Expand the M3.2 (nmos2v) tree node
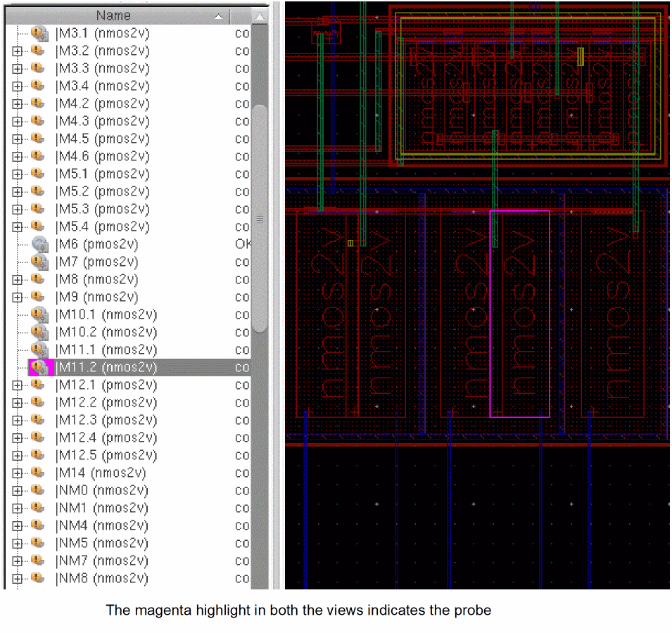Screen dimensions: 672x633 tap(18, 51)
